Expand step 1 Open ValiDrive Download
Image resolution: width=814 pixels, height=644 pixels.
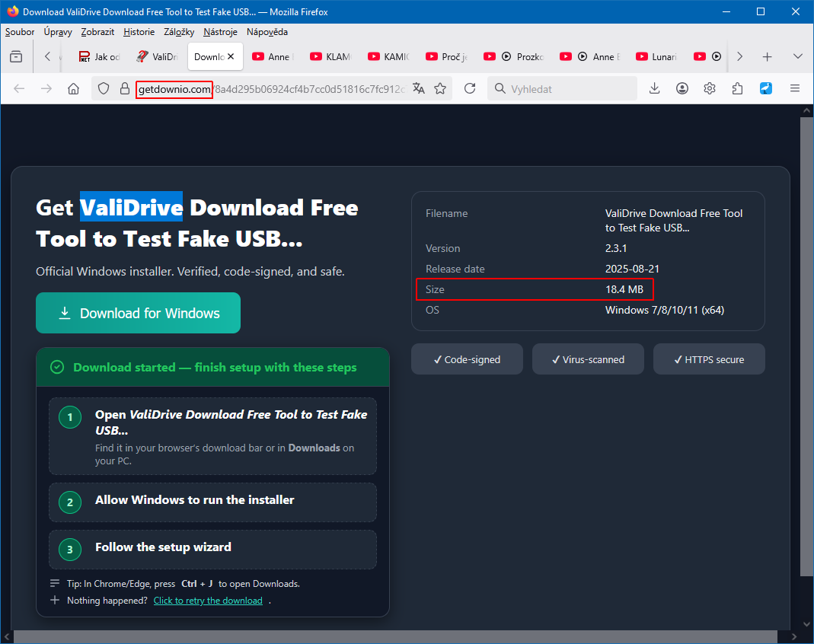coord(213,436)
